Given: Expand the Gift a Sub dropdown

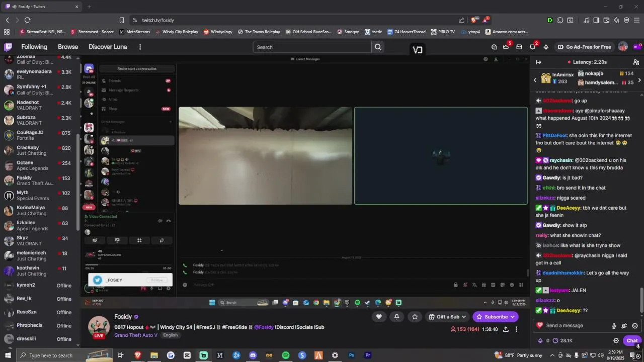Looking at the screenshot, I should coord(447,316).
